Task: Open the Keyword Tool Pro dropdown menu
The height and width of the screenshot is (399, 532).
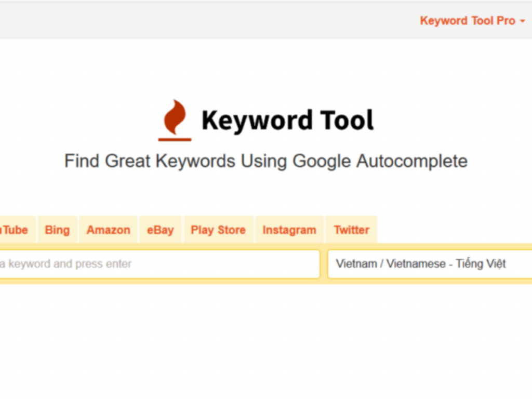Action: 472,21
